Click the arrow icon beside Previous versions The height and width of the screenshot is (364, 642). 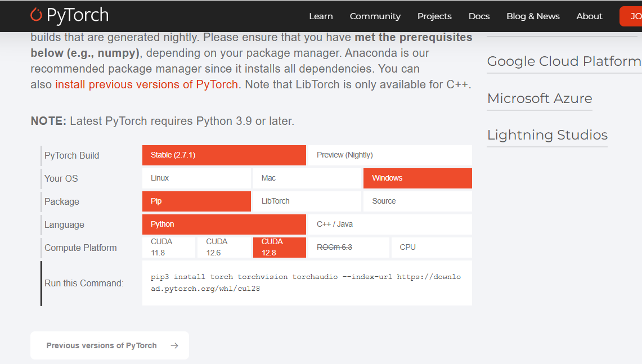point(174,345)
